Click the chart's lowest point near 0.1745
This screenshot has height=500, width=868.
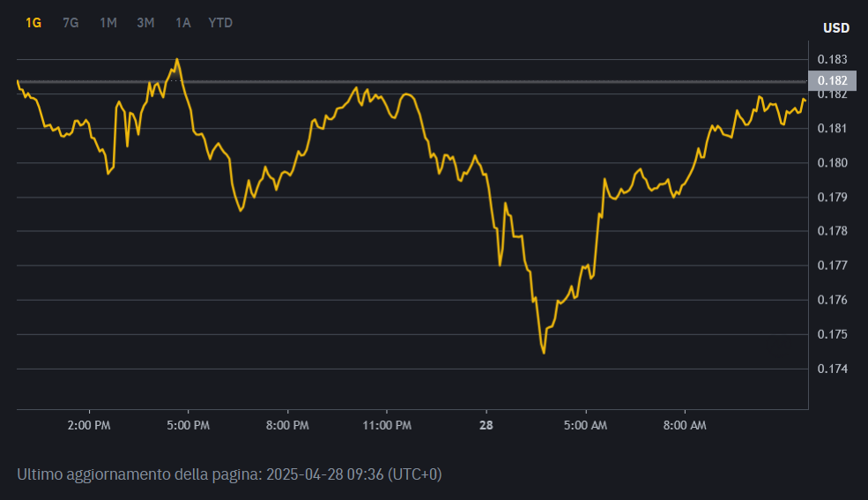click(x=544, y=352)
